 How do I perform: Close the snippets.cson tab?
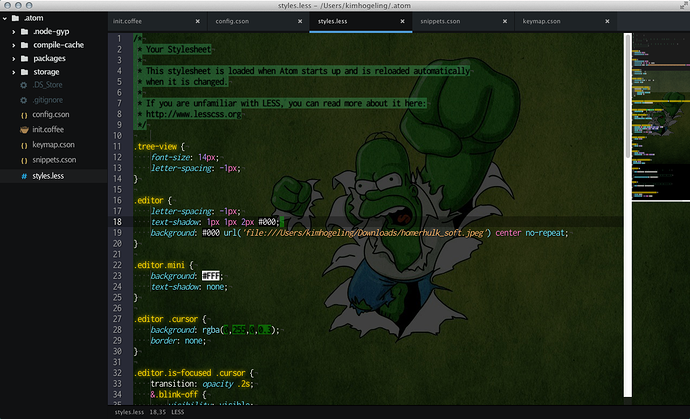[505, 21]
